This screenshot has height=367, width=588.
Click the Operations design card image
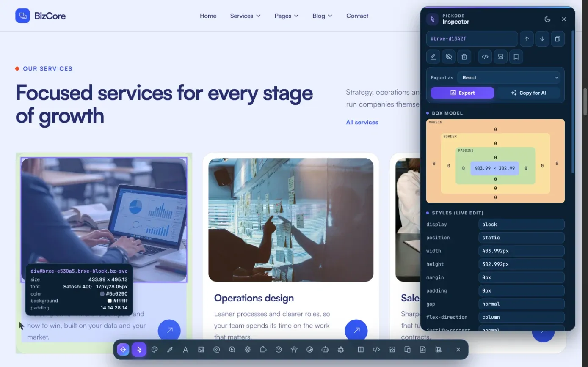pos(291,220)
